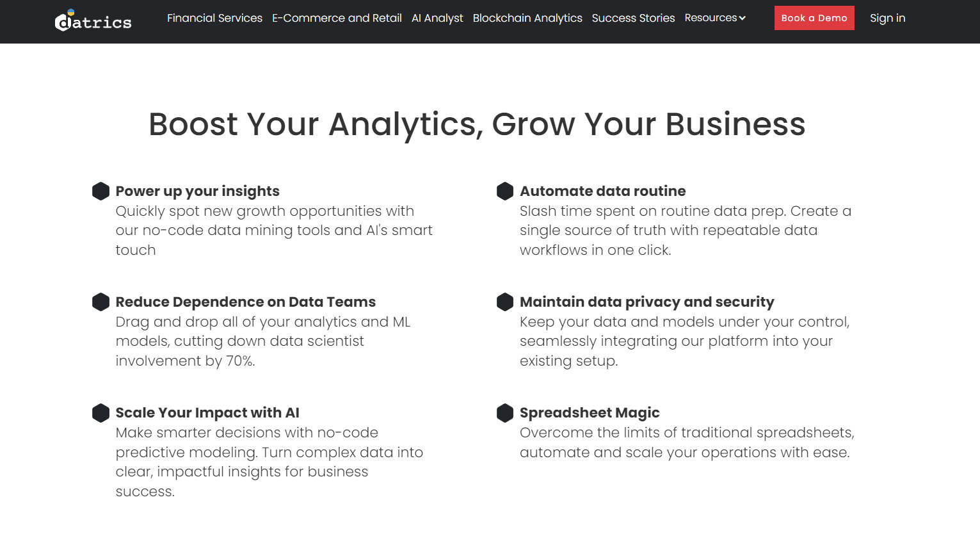Click hexagon beside Maintain data privacy and security
The height and width of the screenshot is (559, 980).
click(x=505, y=302)
